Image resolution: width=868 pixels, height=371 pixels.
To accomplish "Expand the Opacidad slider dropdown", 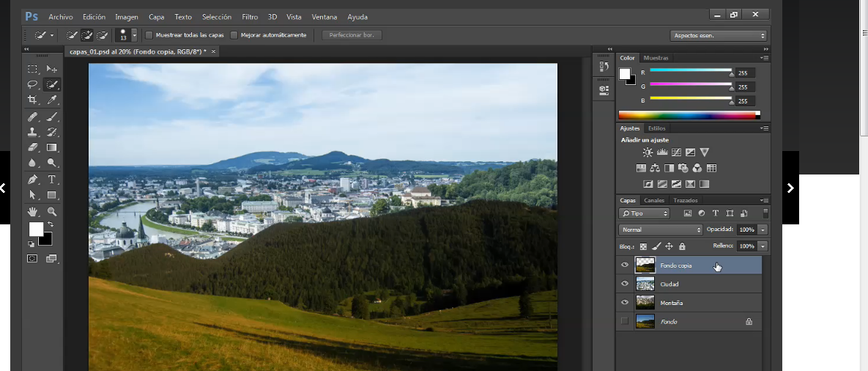I will coord(763,229).
